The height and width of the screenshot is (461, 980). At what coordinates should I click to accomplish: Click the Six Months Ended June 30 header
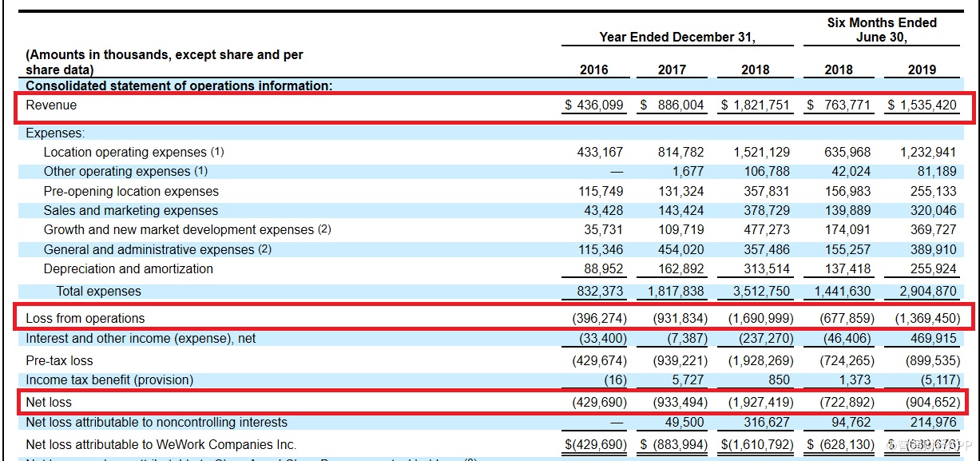point(882,30)
